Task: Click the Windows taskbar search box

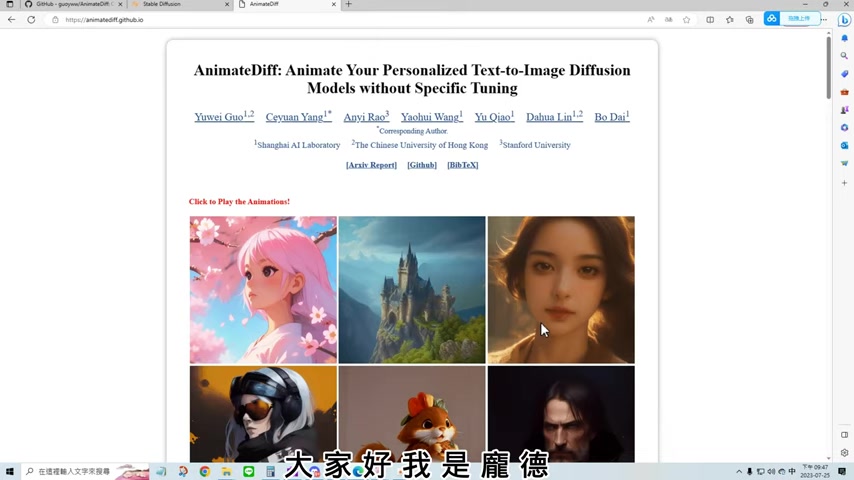Action: point(84,471)
